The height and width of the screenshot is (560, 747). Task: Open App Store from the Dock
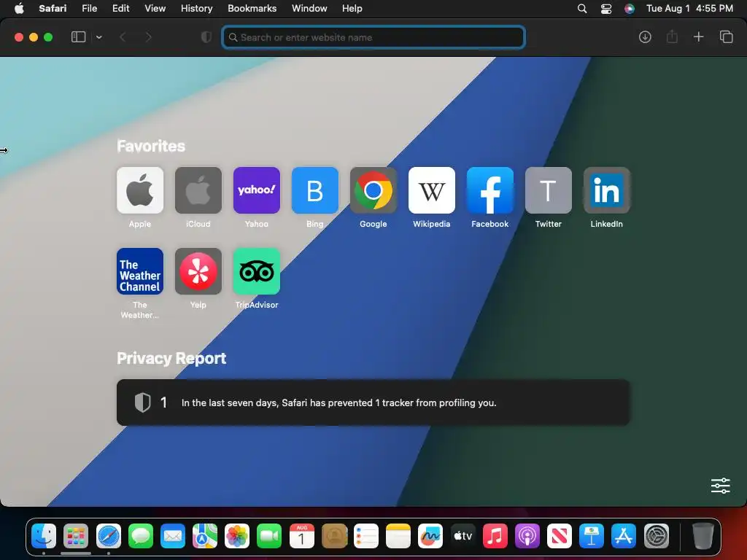(624, 536)
